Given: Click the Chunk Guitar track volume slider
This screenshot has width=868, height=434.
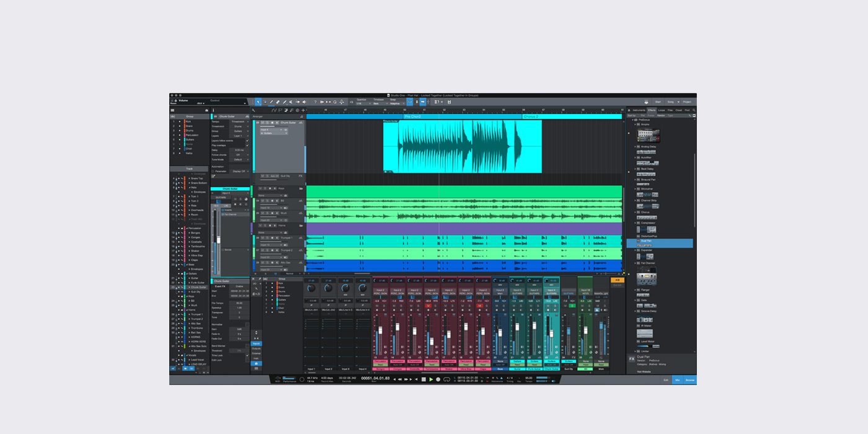Looking at the screenshot, I should pyautogui.click(x=274, y=126).
